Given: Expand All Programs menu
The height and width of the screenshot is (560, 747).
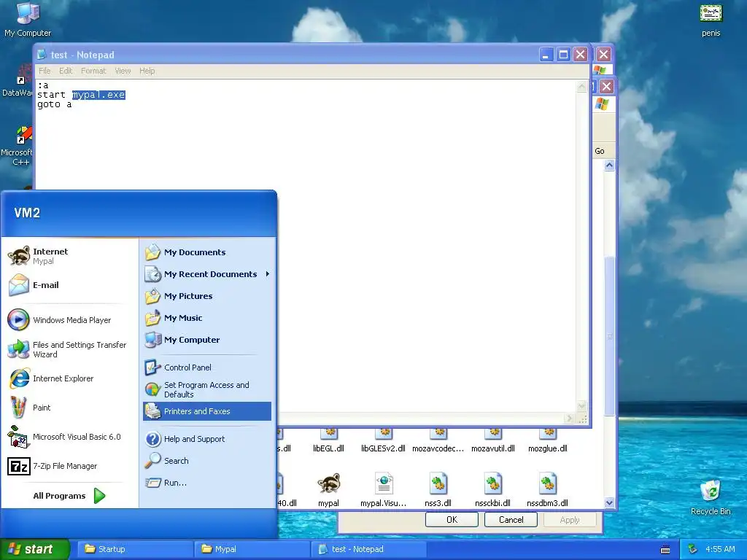Looking at the screenshot, I should coord(69,496).
